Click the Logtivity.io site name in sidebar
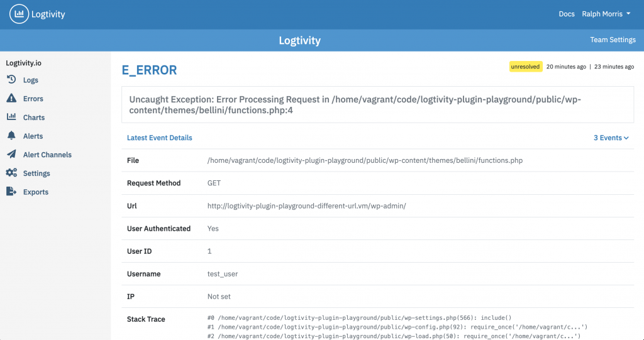Viewport: 644px width, 340px height. 23,63
